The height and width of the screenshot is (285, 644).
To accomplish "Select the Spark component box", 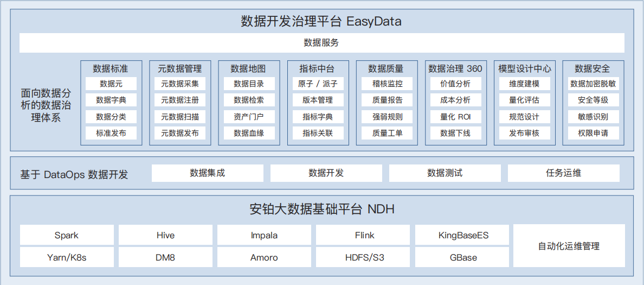I will pos(67,235).
